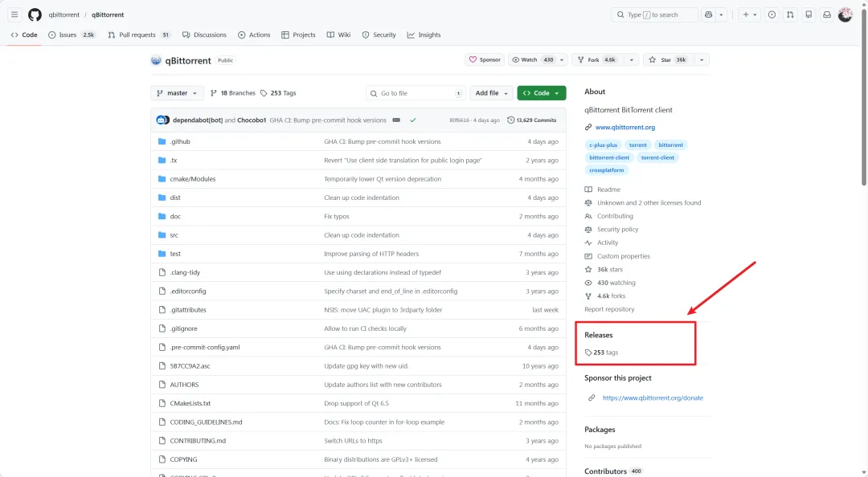This screenshot has height=477, width=868.
Task: Open the Issues tab
Action: click(x=72, y=35)
